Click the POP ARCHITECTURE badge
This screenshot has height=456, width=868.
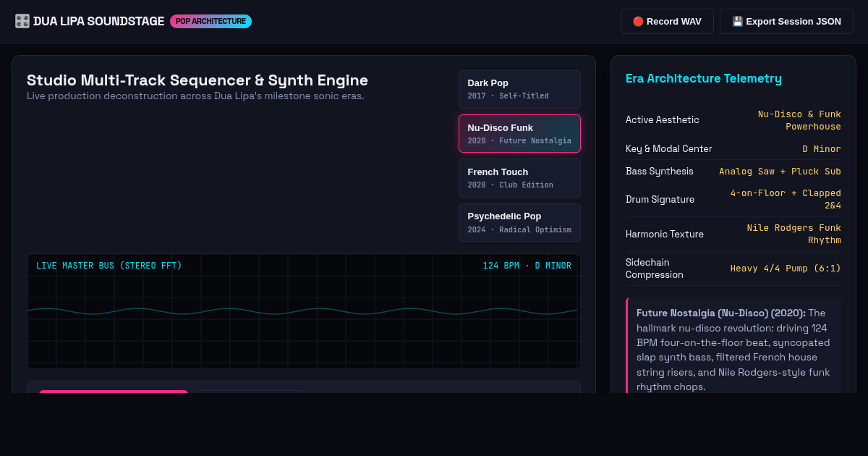(210, 21)
